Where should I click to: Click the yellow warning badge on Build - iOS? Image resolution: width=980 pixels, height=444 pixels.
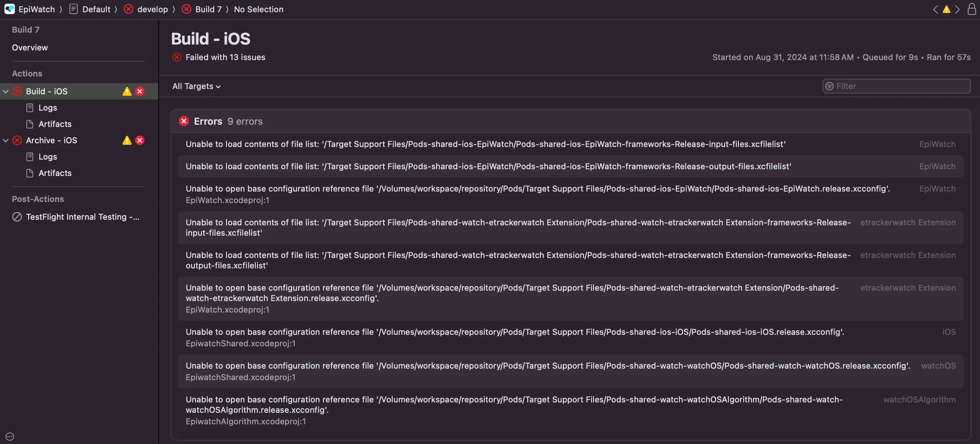[x=126, y=91]
